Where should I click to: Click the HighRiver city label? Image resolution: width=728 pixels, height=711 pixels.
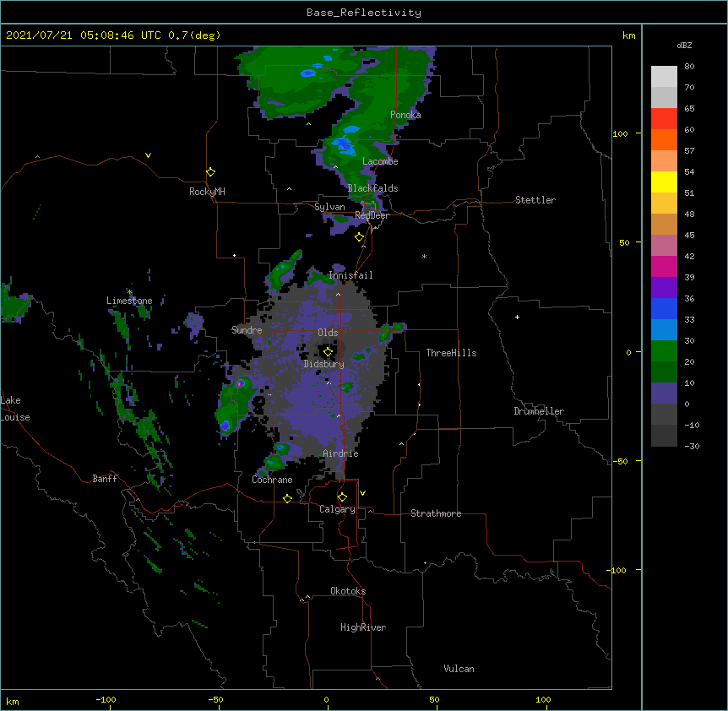point(363,627)
